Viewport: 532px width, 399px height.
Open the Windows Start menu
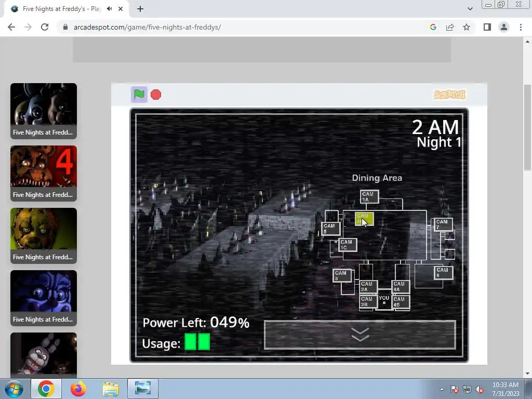pos(14,389)
